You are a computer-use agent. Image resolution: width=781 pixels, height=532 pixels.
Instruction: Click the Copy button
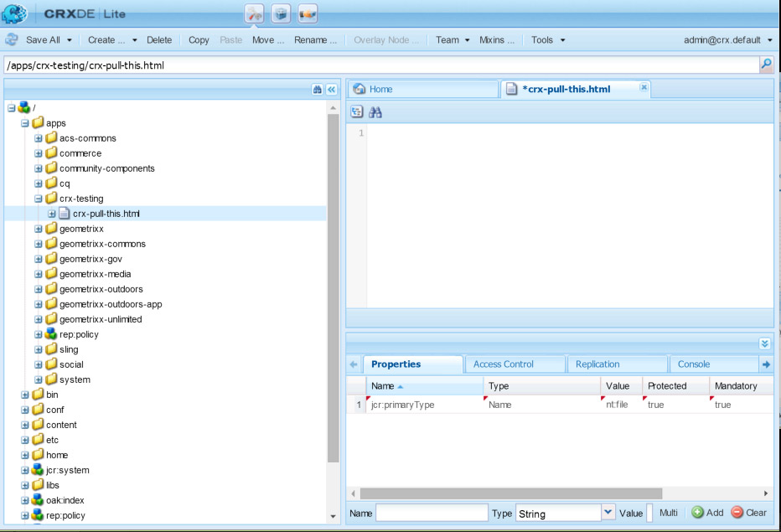coord(199,40)
